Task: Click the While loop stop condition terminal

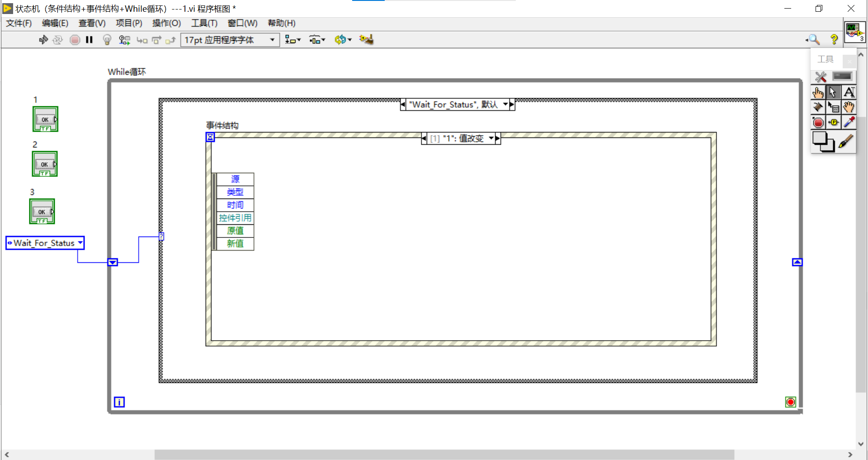Action: click(x=791, y=402)
